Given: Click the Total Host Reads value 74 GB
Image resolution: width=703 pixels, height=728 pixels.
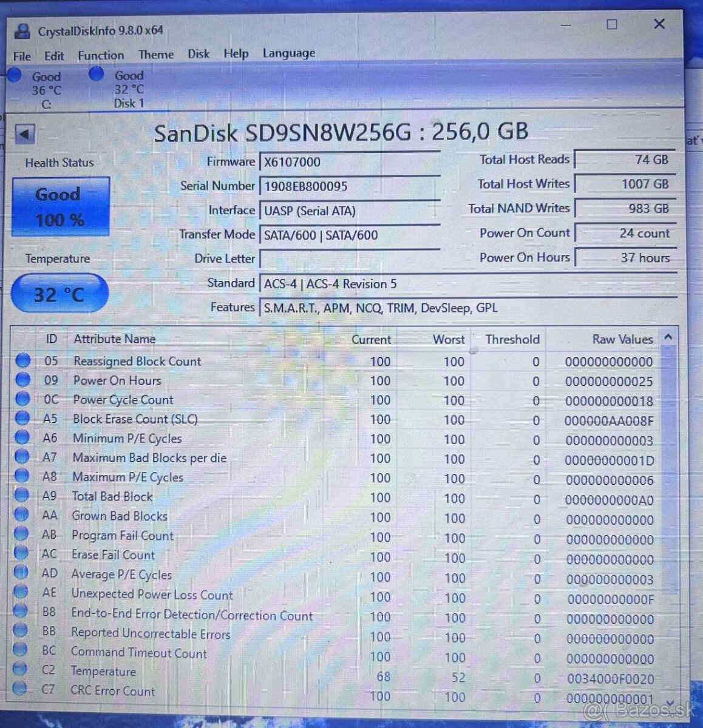Looking at the screenshot, I should point(625,160).
